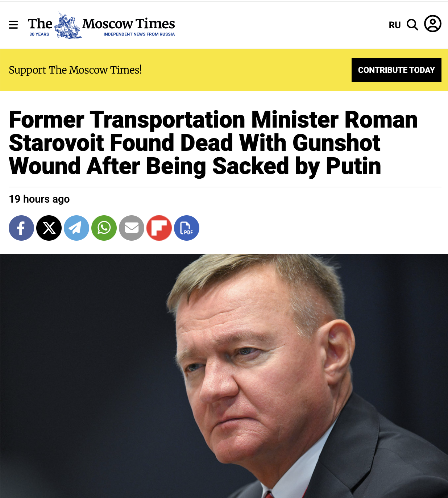Click the St. George emblem in the logo
The image size is (448, 498).
68,26
